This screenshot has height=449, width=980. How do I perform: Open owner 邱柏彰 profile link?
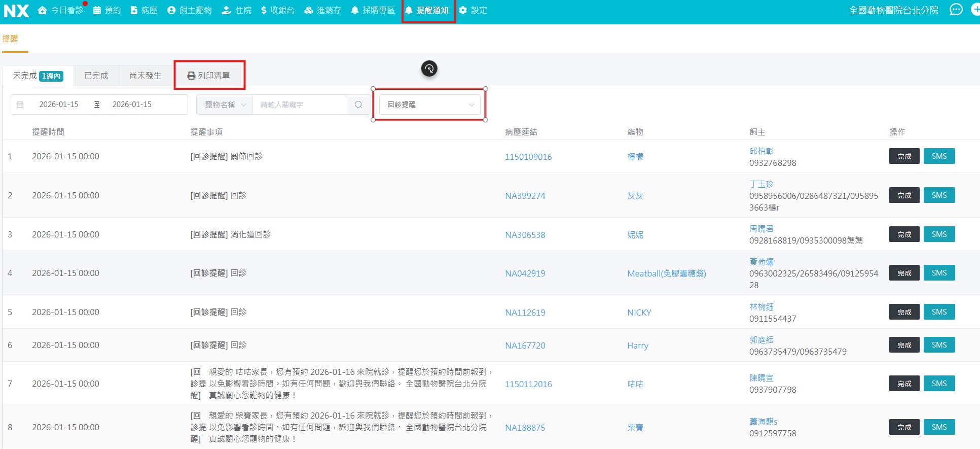(761, 151)
